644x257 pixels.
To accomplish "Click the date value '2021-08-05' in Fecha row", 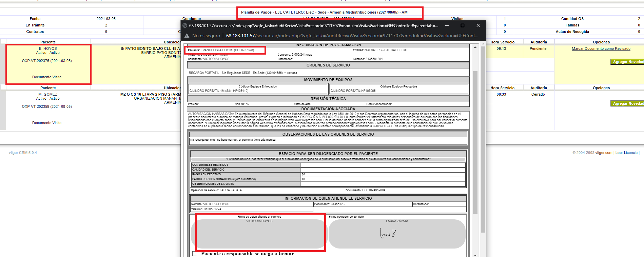I will click(x=106, y=19).
